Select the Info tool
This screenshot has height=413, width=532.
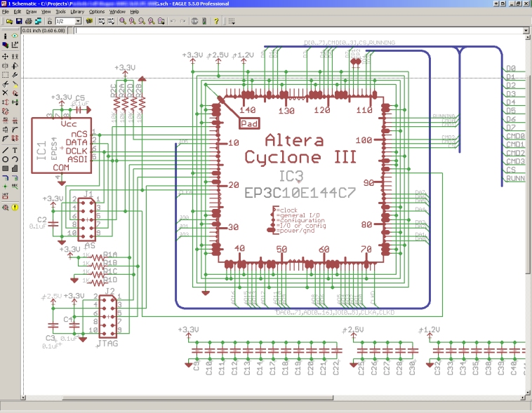click(5, 36)
